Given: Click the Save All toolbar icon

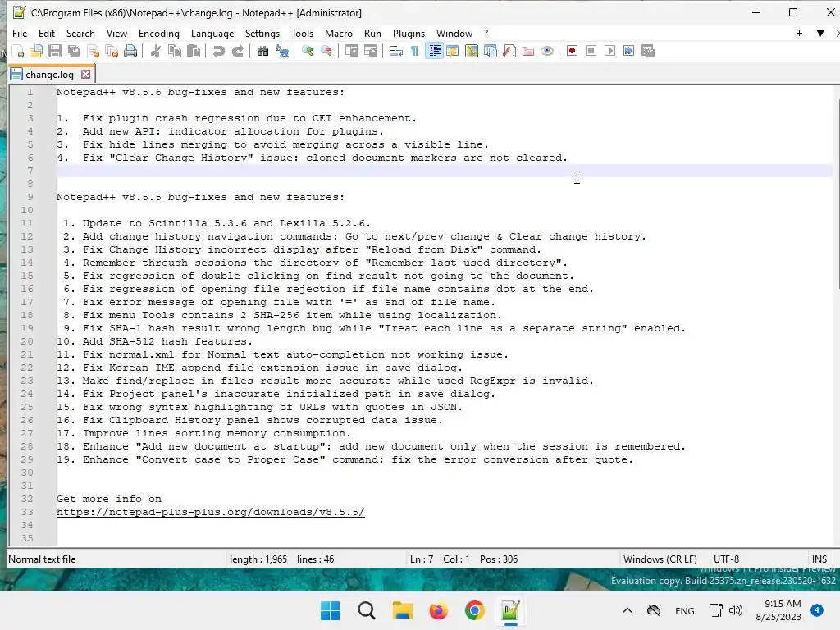Looking at the screenshot, I should tap(74, 51).
